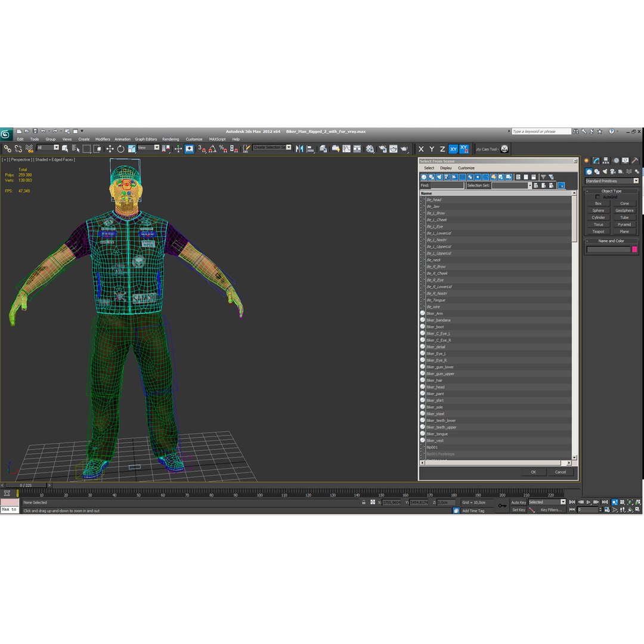644x644 pixels.
Task: Click the Unlink Selection tool
Action: click(x=18, y=148)
